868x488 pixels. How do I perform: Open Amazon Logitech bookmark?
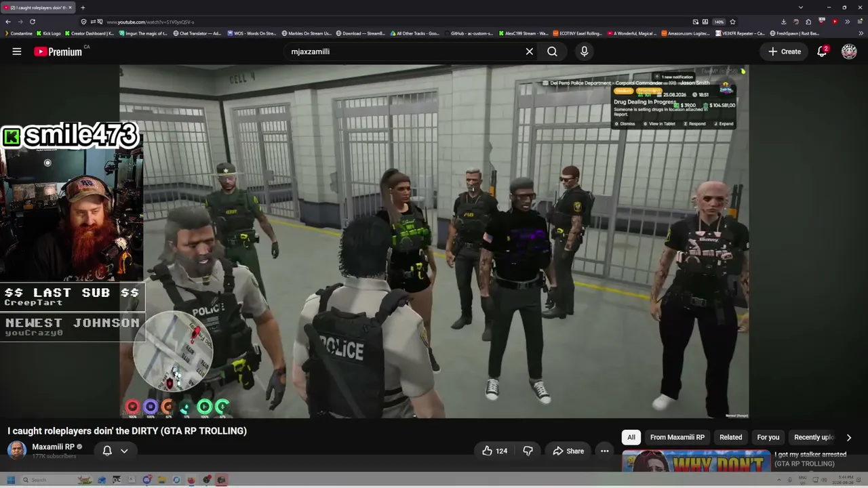(687, 33)
